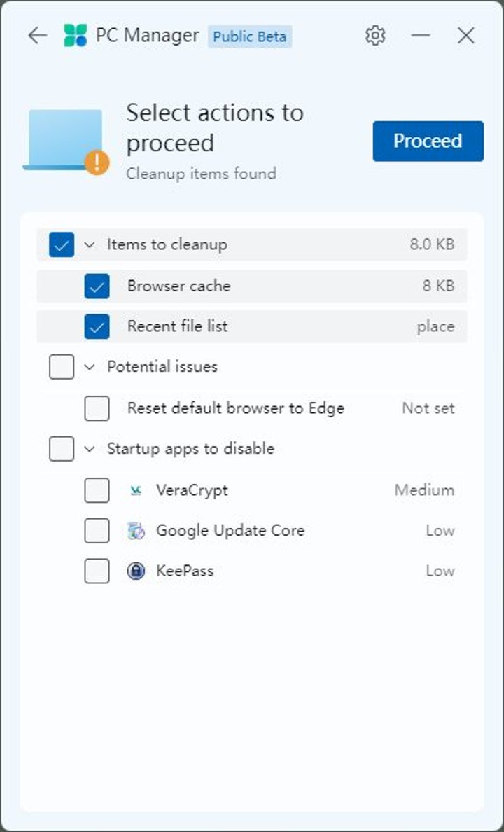
Task: Uncheck the Browser cache checkbox
Action: click(x=97, y=286)
